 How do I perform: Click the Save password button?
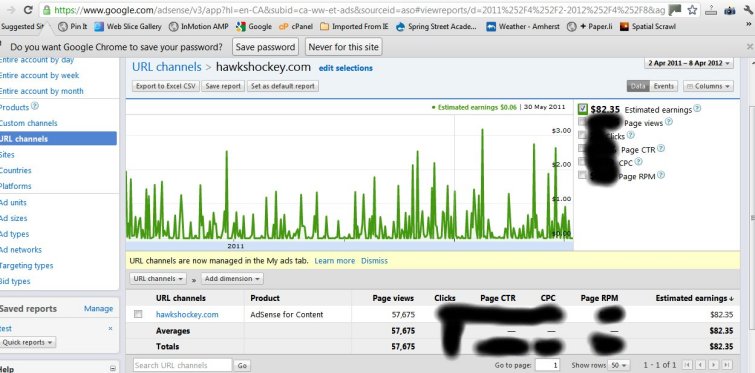[x=265, y=47]
